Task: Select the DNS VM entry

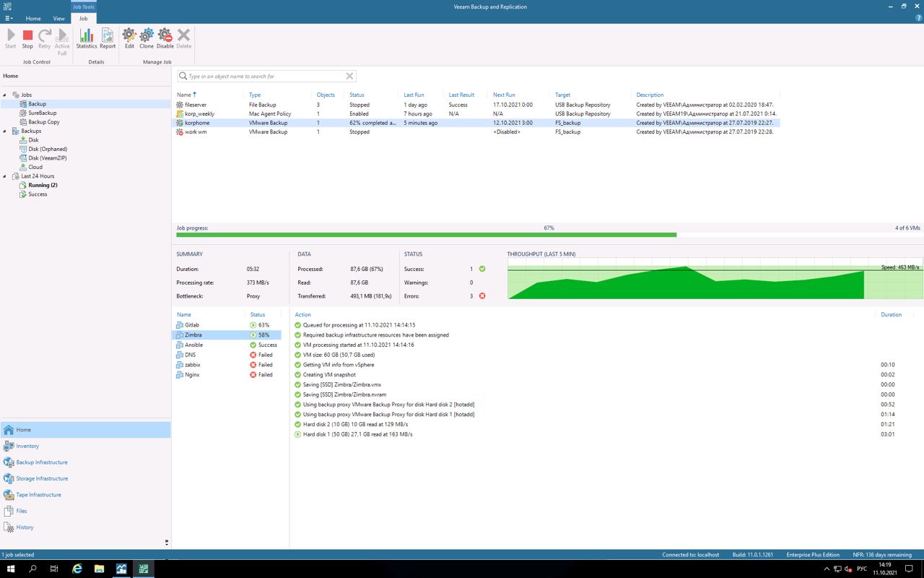Action: point(190,355)
